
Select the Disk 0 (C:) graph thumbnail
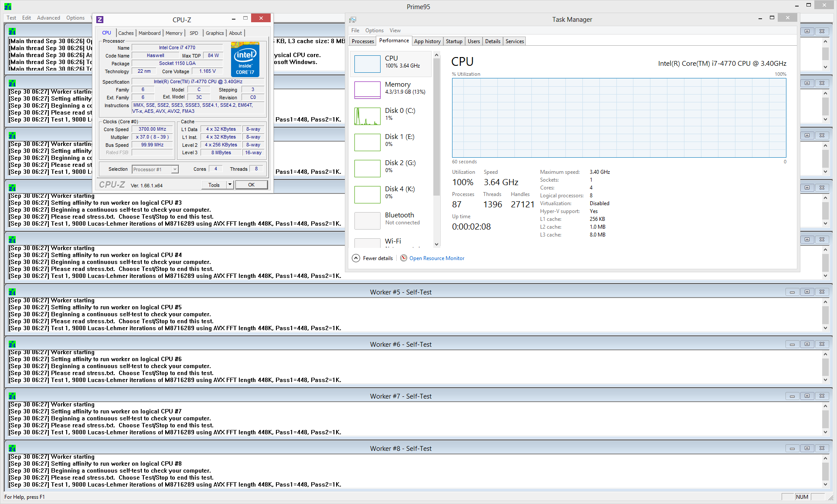point(367,116)
